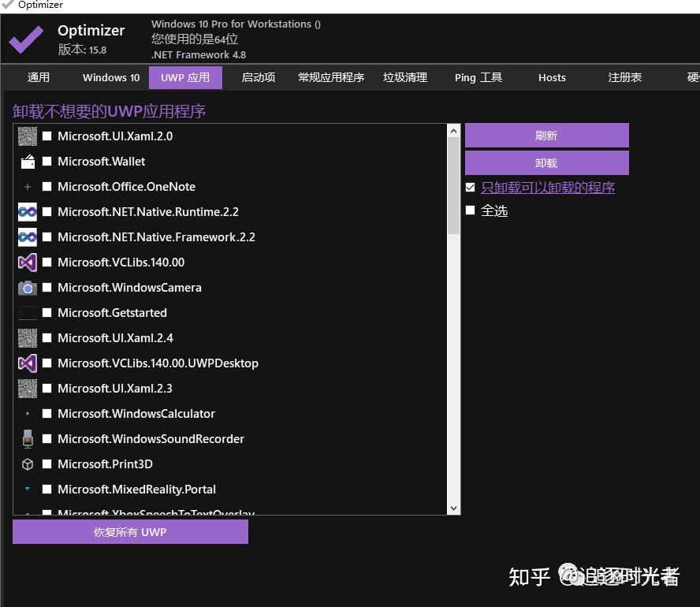Viewport: 700px width, 607px height.
Task: Click the .NET Framework 4.8 label
Action: [x=199, y=55]
